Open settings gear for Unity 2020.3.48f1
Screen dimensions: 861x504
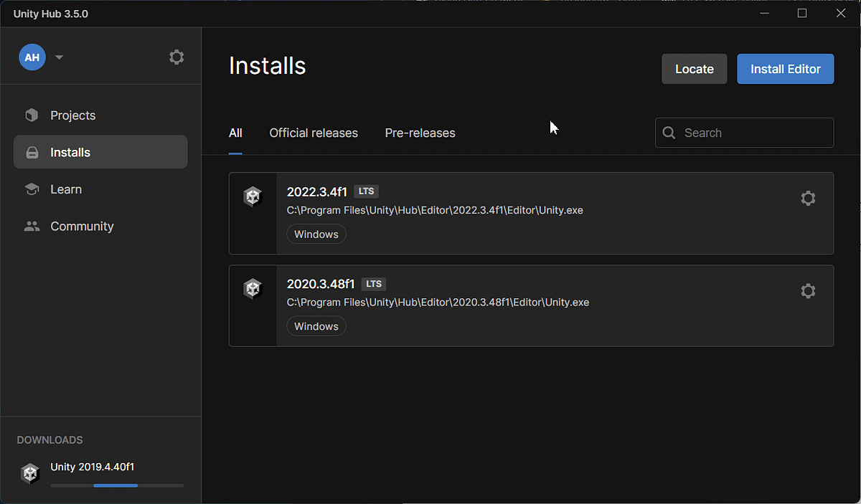808,291
